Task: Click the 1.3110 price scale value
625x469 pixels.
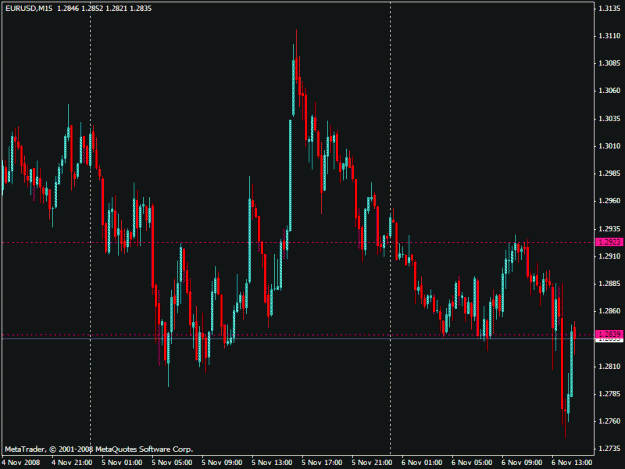Action: coord(609,36)
